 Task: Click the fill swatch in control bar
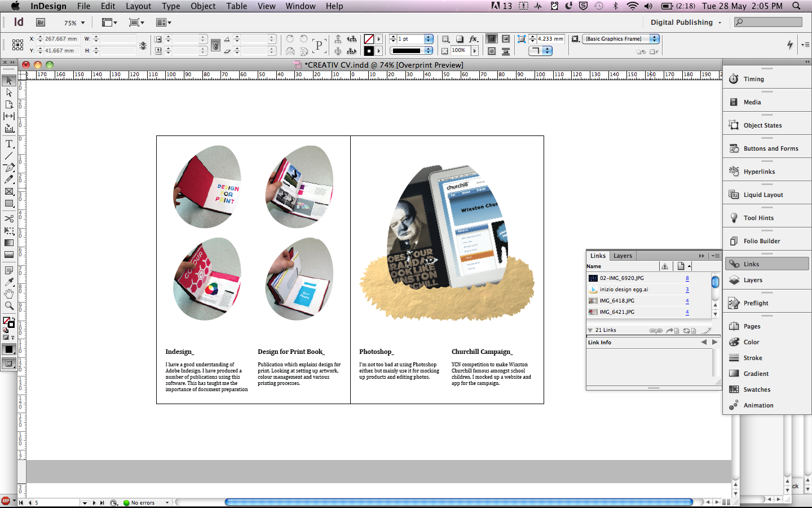(x=369, y=39)
